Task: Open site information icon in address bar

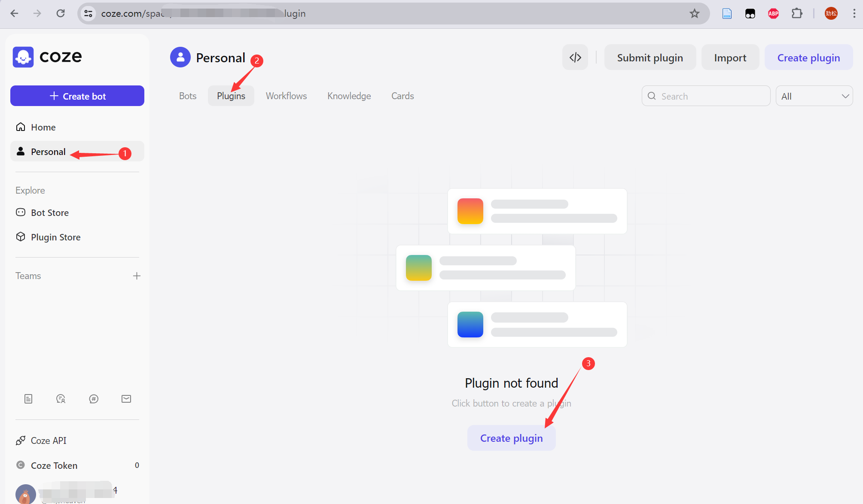Action: point(88,14)
